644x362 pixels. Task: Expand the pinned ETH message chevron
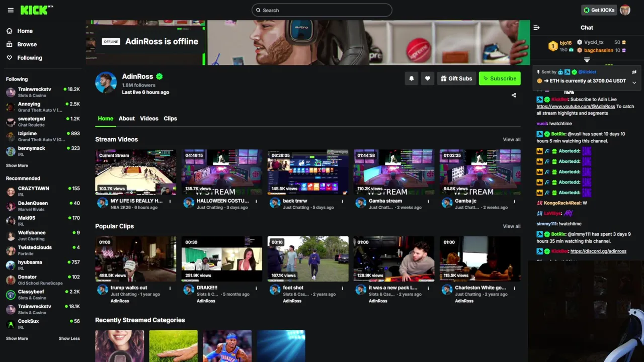(634, 82)
